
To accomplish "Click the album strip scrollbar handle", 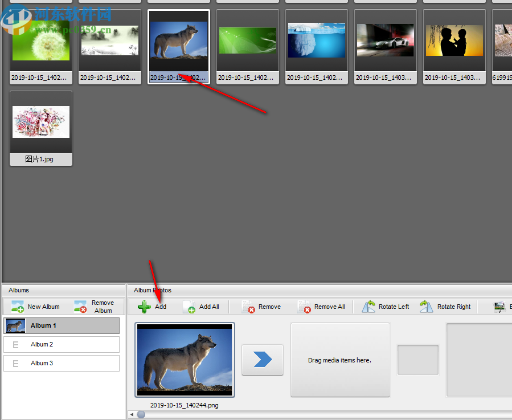I will pos(141,414).
